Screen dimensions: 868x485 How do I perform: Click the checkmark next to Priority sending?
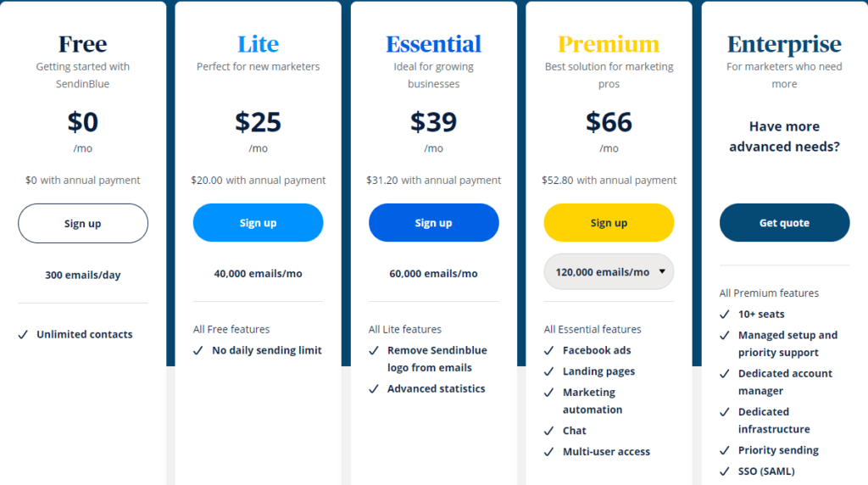click(725, 450)
